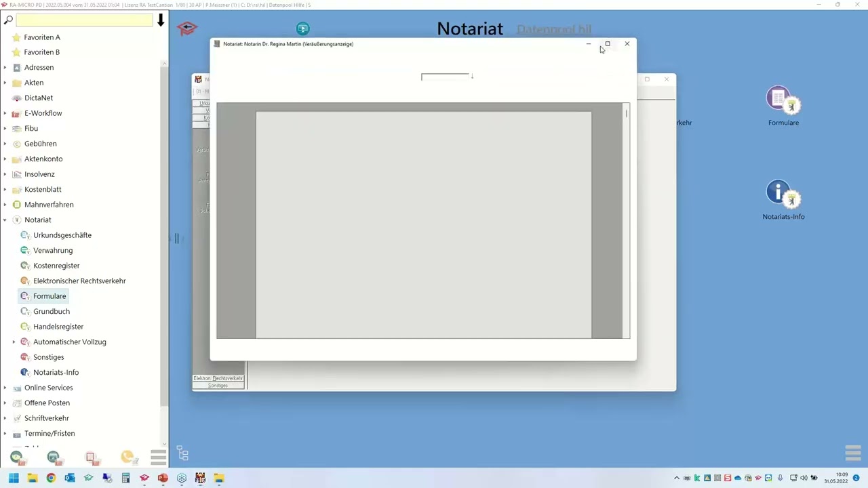Open the sidebar hamburger menu at bottom
868x488 pixels.
point(159,457)
